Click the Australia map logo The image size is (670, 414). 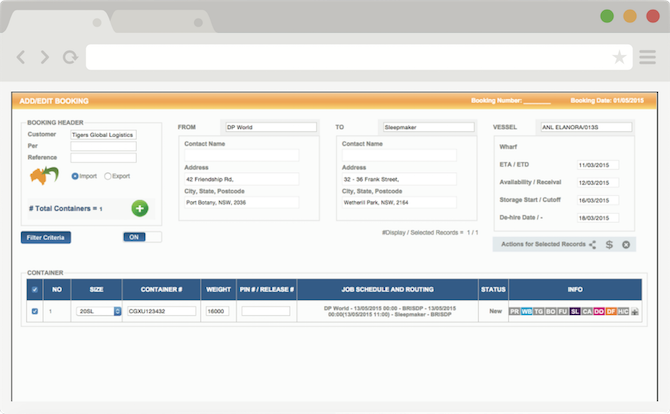coord(44,176)
